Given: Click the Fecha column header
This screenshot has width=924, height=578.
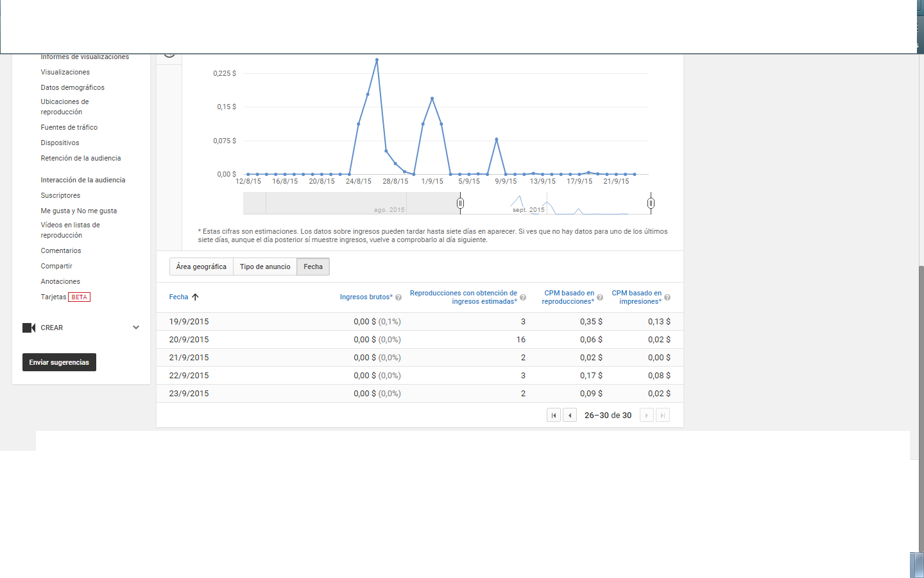Looking at the screenshot, I should tap(178, 297).
